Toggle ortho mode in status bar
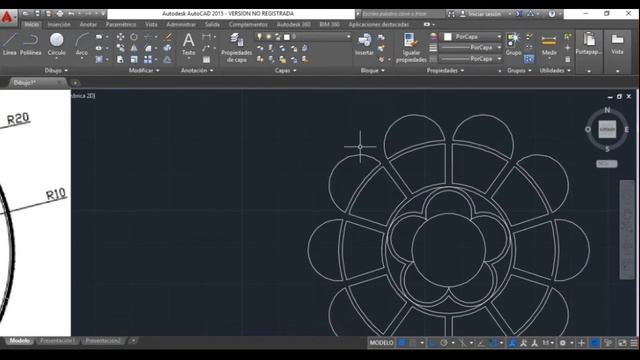 click(x=433, y=343)
